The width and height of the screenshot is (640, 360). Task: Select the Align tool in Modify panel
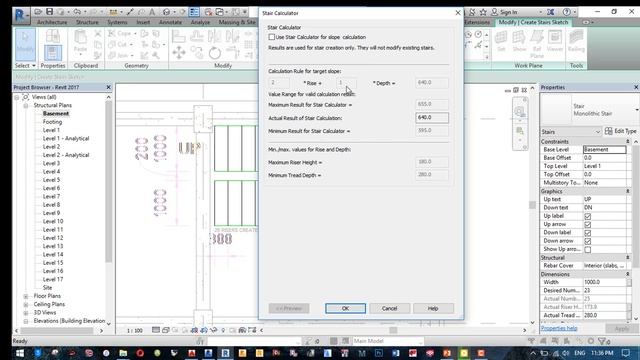click(x=178, y=36)
